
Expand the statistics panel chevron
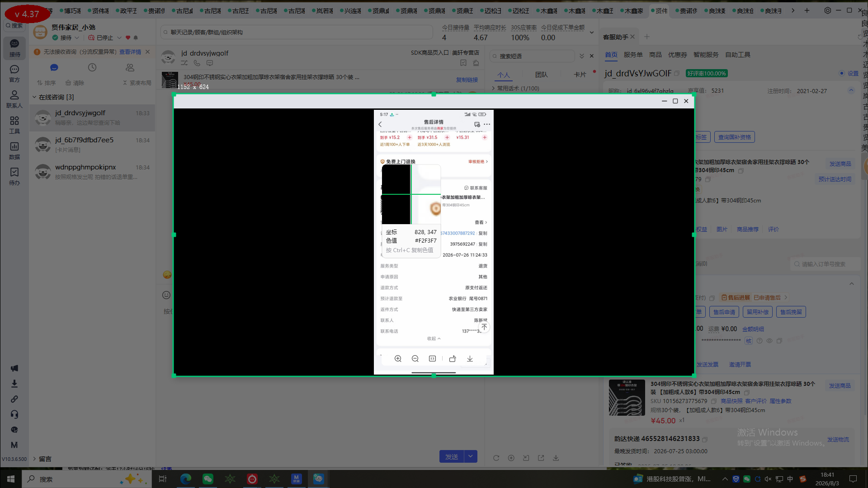592,33
